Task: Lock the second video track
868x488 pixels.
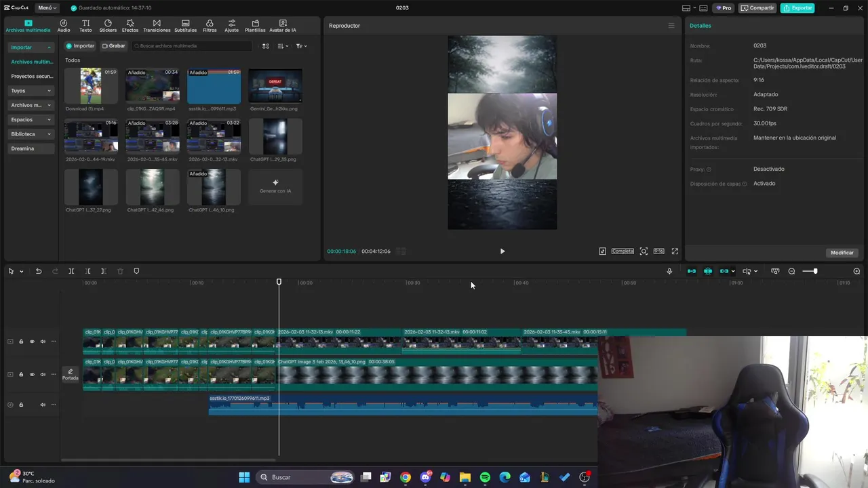Action: click(21, 374)
